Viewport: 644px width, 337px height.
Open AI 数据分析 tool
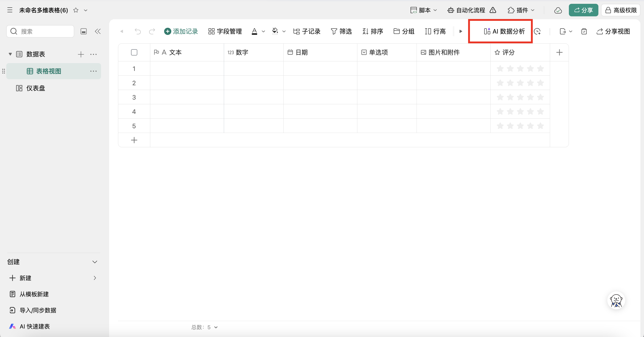(x=504, y=31)
